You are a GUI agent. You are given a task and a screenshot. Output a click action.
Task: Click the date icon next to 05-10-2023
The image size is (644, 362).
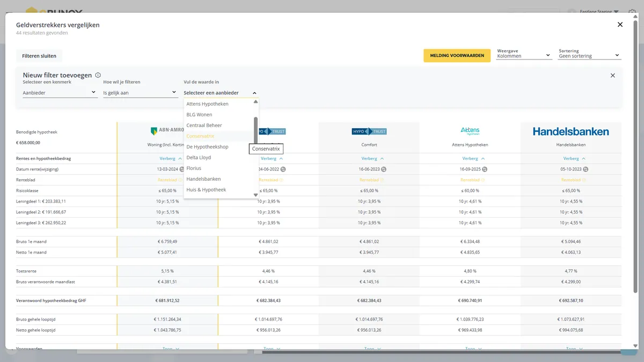click(x=586, y=169)
